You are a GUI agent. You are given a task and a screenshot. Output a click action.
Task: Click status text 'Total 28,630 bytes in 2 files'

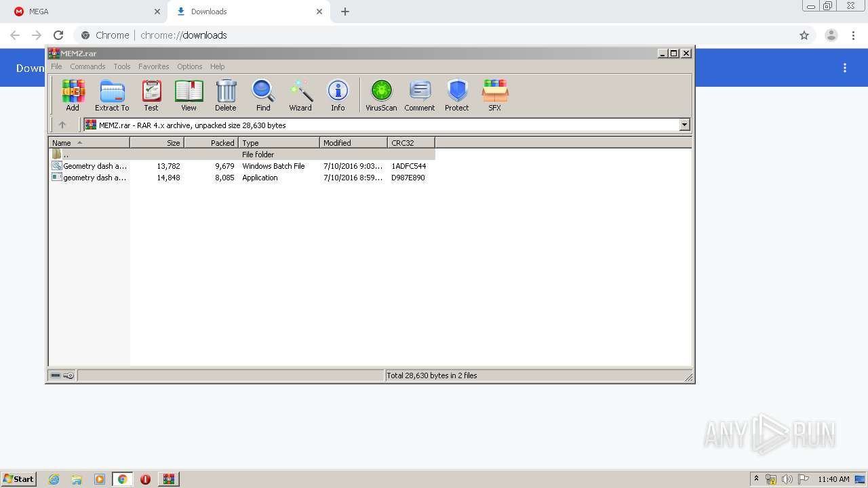tap(431, 375)
